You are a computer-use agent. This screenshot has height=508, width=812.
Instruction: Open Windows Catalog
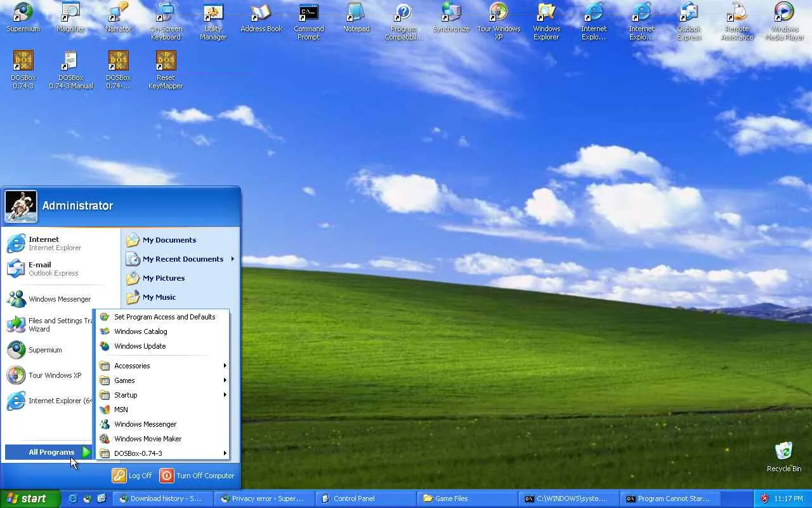click(x=162, y=331)
